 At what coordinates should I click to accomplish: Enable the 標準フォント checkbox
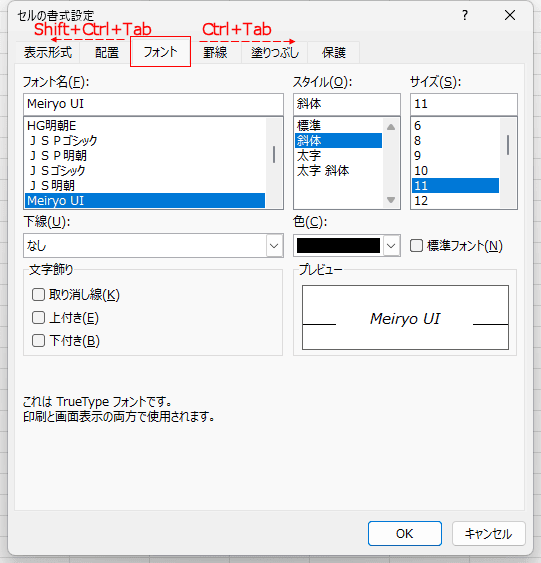click(416, 246)
